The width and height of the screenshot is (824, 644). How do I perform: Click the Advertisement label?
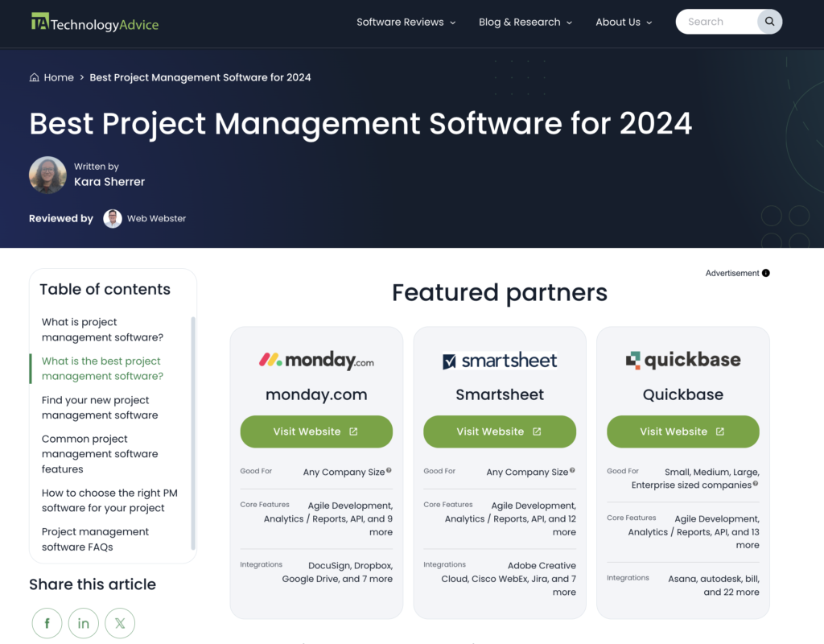click(x=732, y=273)
